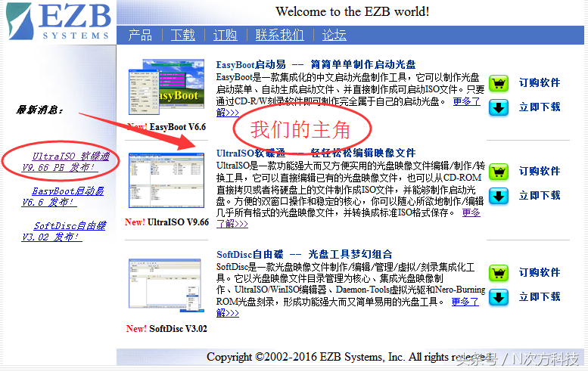Click the New! UltraISO V9.66 caption
Image resolution: width=588 pixels, height=372 pixels.
coord(166,222)
